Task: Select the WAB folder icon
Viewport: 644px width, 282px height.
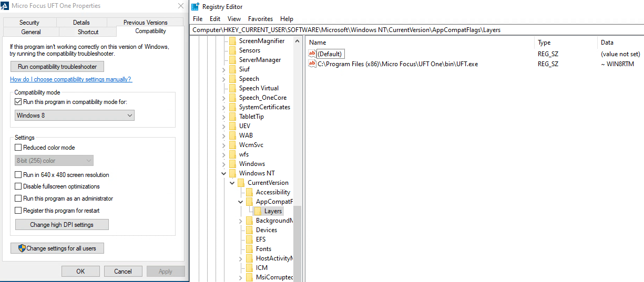Action: (x=232, y=135)
